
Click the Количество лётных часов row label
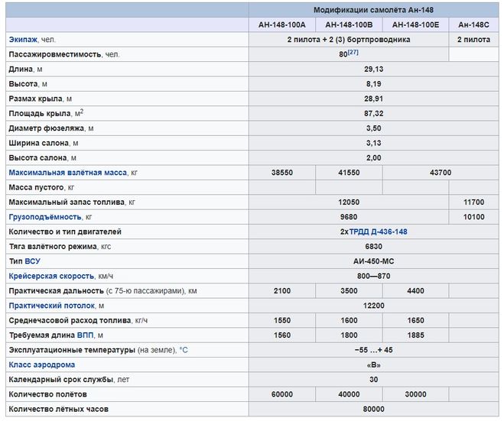[58, 409]
